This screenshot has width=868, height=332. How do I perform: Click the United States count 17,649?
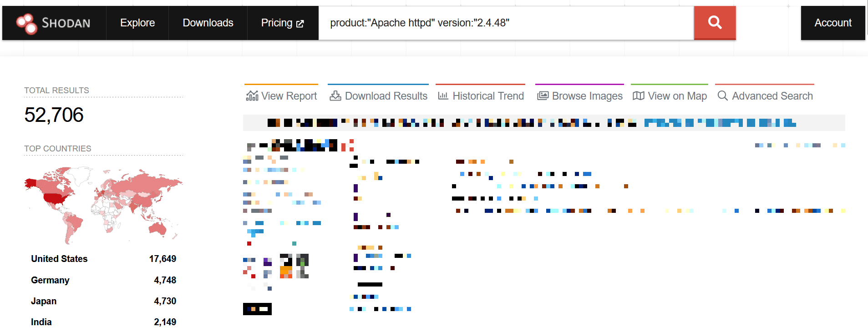[x=162, y=259]
